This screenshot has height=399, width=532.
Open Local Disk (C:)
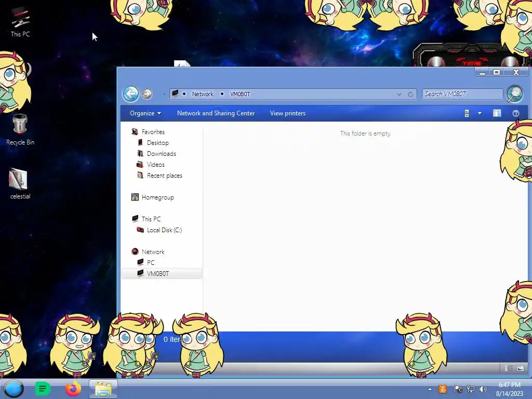[x=164, y=230]
